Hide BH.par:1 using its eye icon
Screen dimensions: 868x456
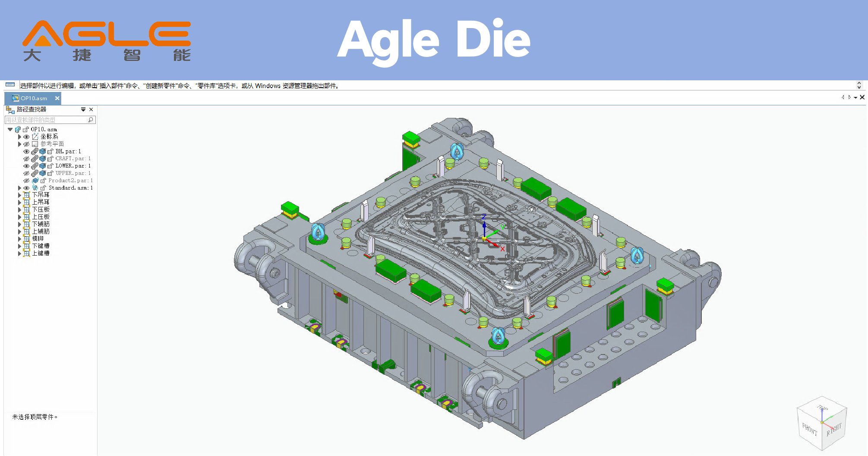26,152
